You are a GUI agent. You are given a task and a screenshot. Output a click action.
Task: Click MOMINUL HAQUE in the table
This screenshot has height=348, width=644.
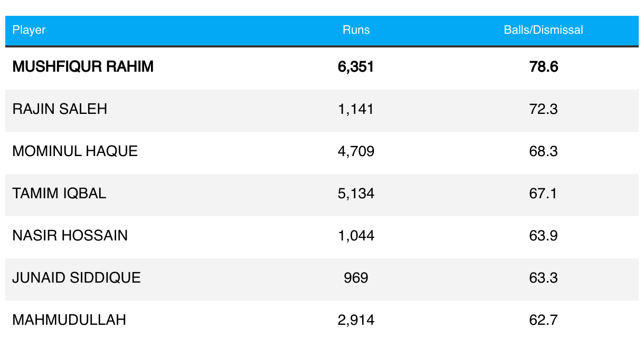(x=75, y=151)
